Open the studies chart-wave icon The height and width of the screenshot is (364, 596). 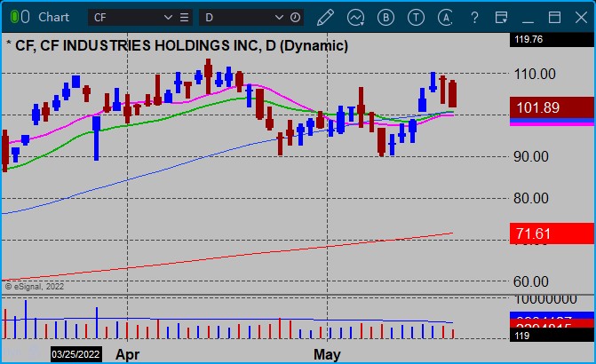pos(356,18)
